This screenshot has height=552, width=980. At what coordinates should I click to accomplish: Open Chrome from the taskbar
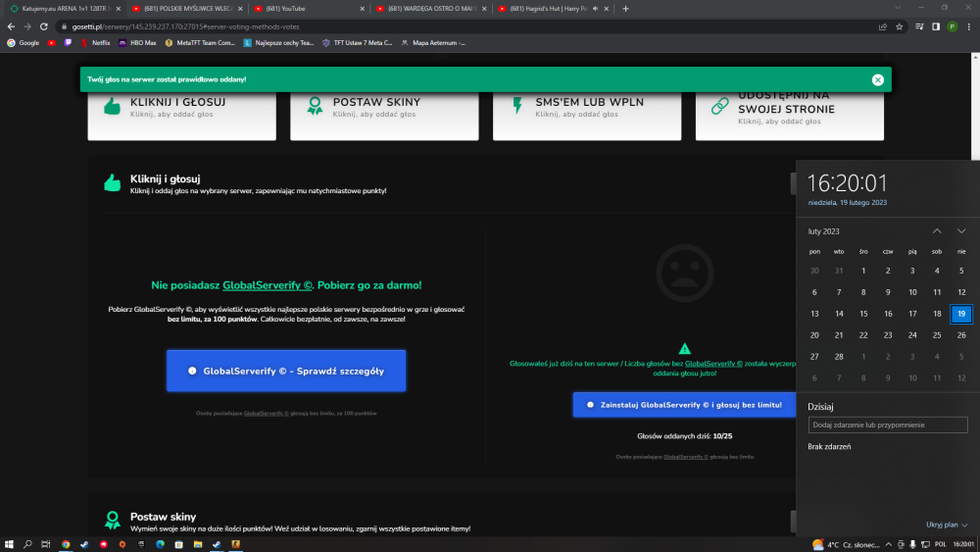(x=66, y=544)
